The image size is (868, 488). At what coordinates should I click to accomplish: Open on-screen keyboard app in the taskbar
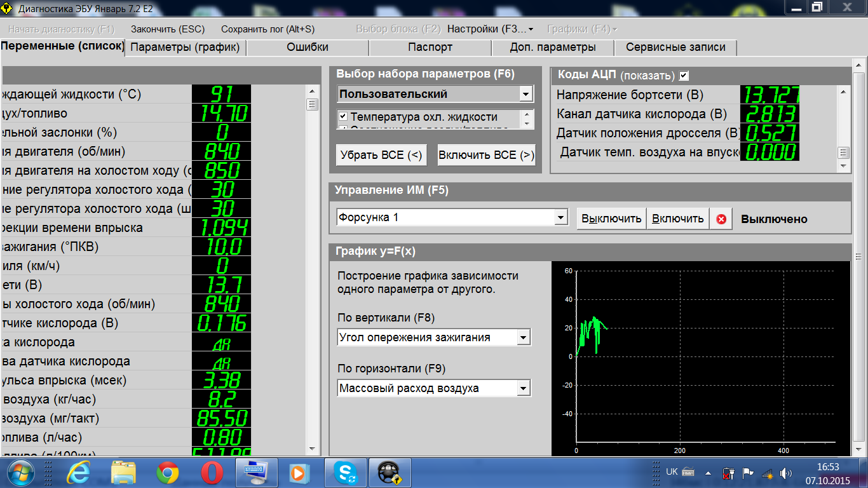tap(256, 473)
